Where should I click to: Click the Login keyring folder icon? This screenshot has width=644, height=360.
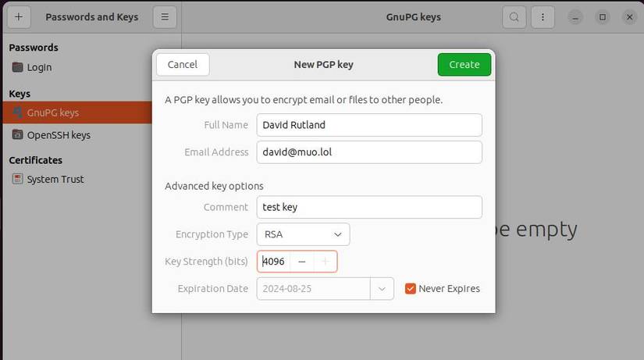point(18,67)
